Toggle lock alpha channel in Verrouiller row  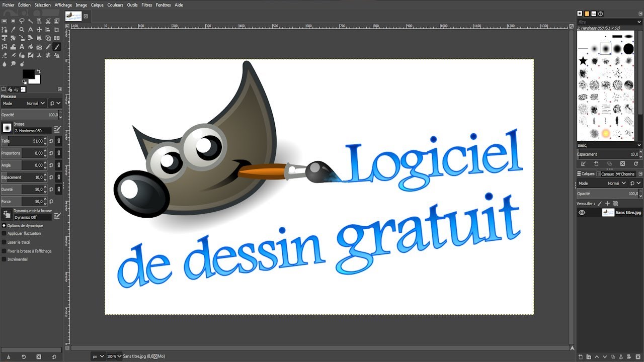coord(615,204)
